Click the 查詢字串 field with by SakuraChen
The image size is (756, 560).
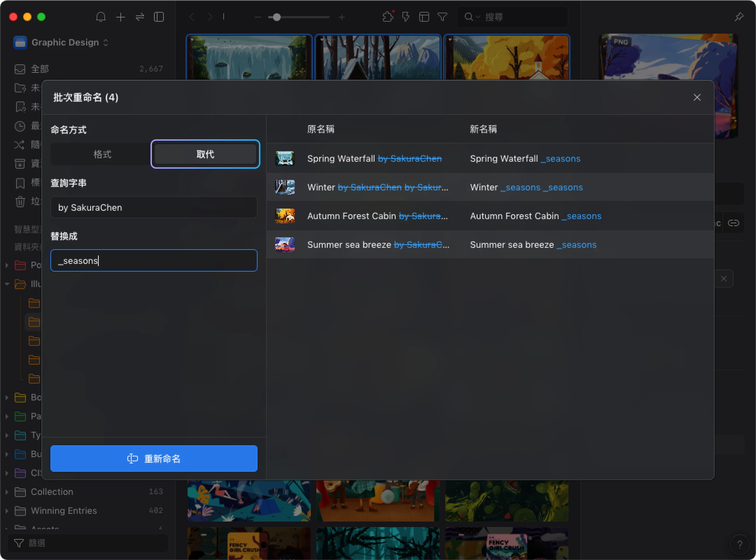(x=154, y=208)
